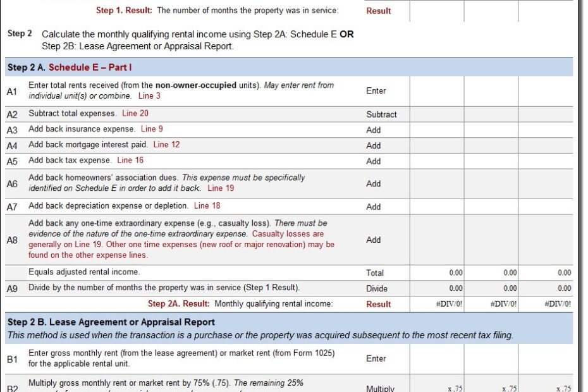
Task: Select the A8 extraordinary expense cell, second column
Action: tap(491, 240)
